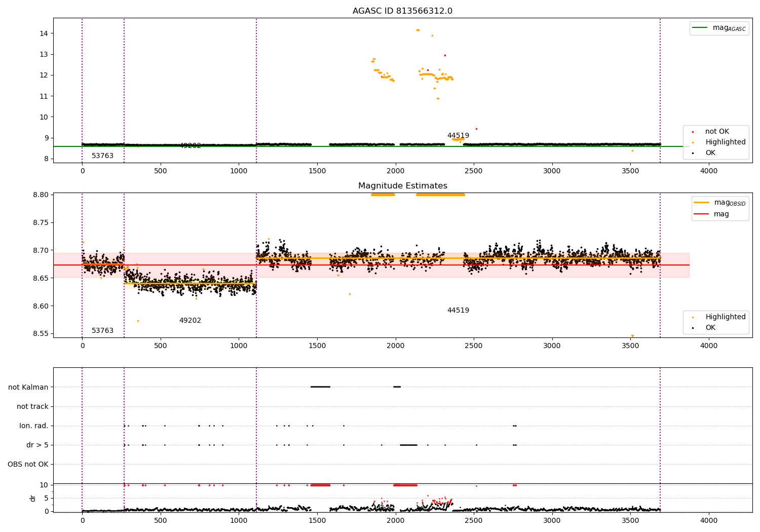Click 'Highlighted' legend entry in top plot
Image resolution: width=760 pixels, height=532 pixels.
(726, 142)
